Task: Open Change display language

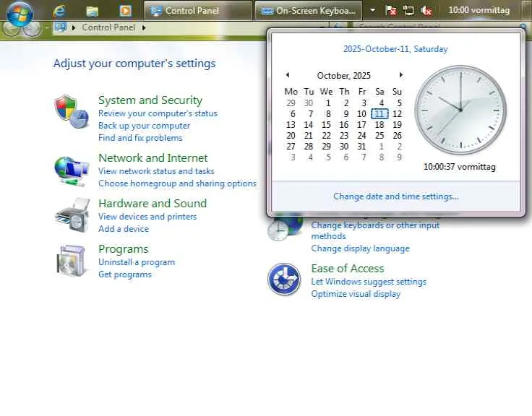Action: [360, 248]
